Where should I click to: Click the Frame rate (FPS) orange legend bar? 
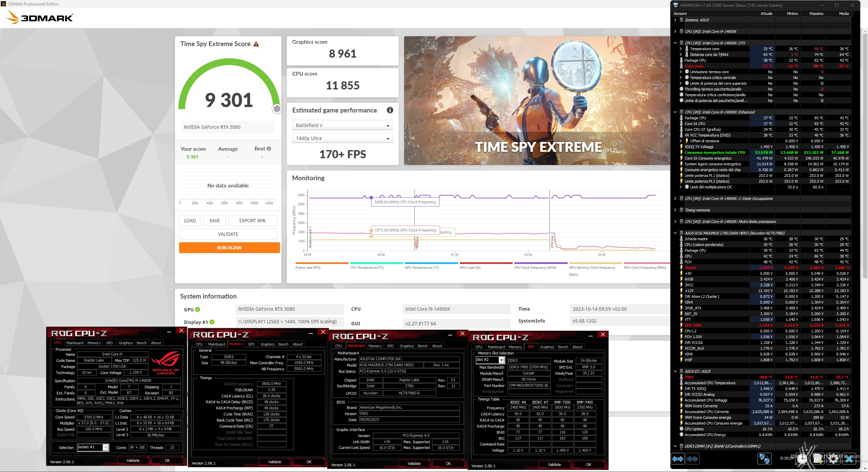tap(322, 263)
